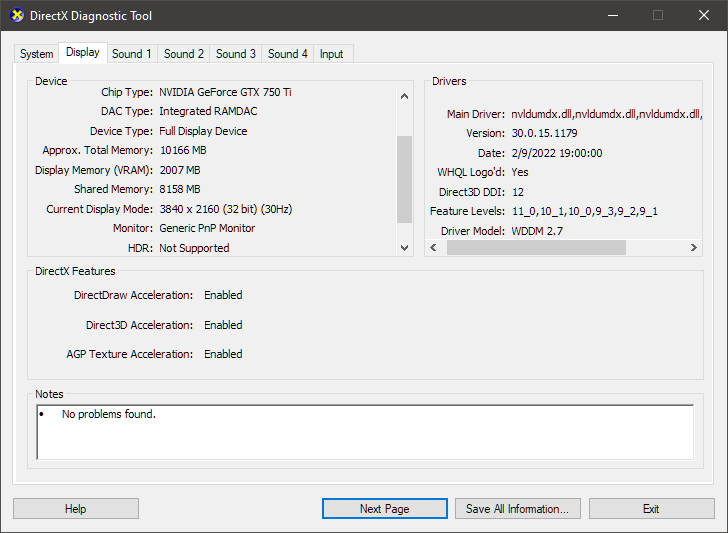728x533 pixels.
Task: Click the Help button
Action: coord(76,509)
